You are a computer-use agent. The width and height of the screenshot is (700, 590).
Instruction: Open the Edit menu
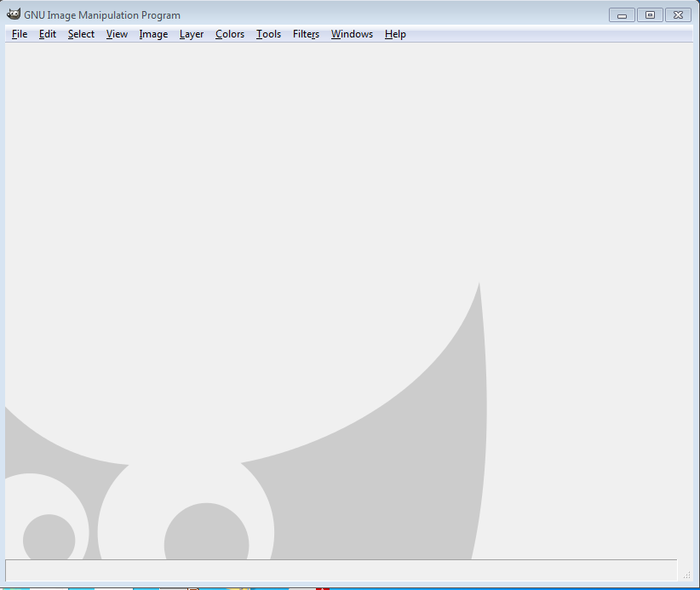[x=48, y=34]
